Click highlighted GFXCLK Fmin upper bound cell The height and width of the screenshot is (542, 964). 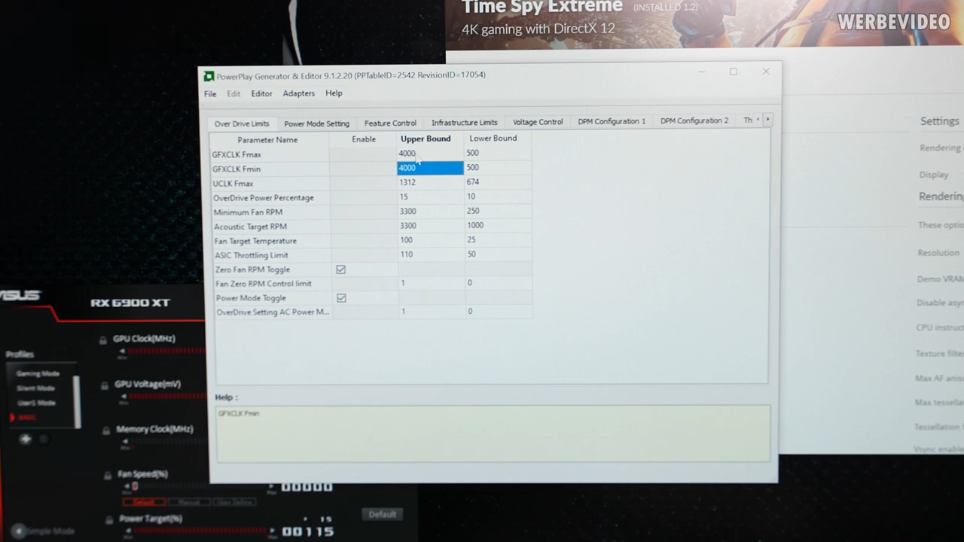click(430, 168)
